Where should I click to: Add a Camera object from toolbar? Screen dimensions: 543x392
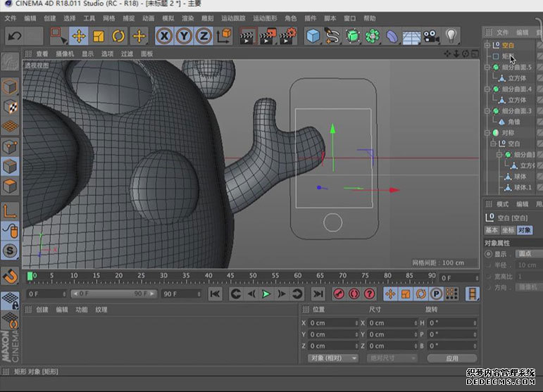coord(431,36)
